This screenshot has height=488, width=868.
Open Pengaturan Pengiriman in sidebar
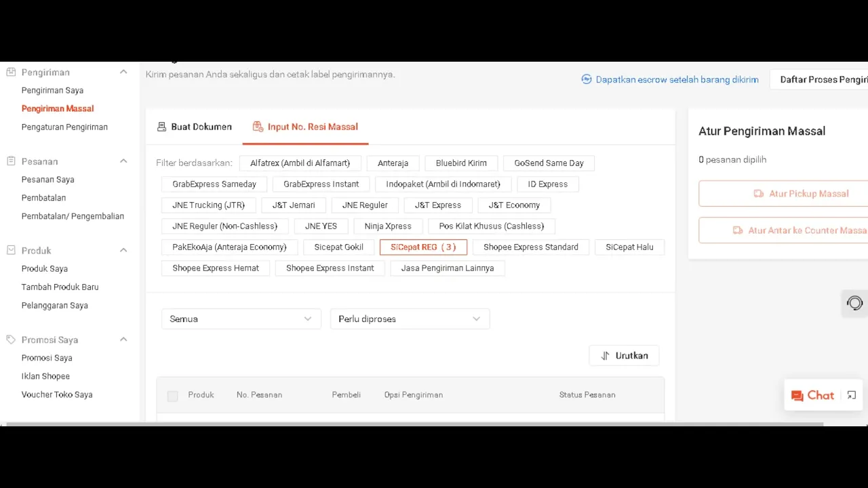(64, 127)
